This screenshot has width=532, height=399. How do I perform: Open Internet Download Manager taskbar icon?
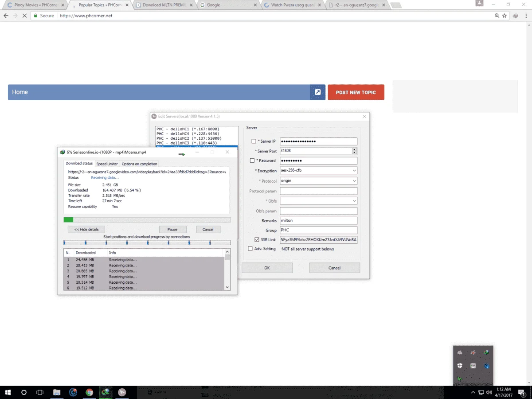point(106,392)
